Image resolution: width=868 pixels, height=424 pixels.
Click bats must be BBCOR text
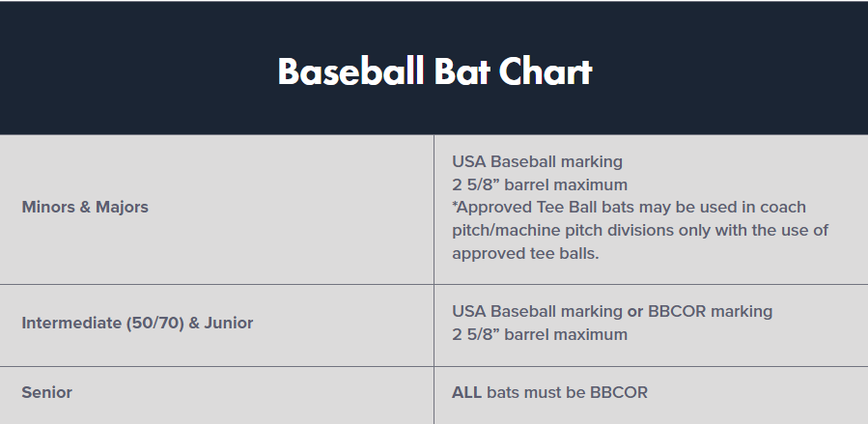pos(567,392)
